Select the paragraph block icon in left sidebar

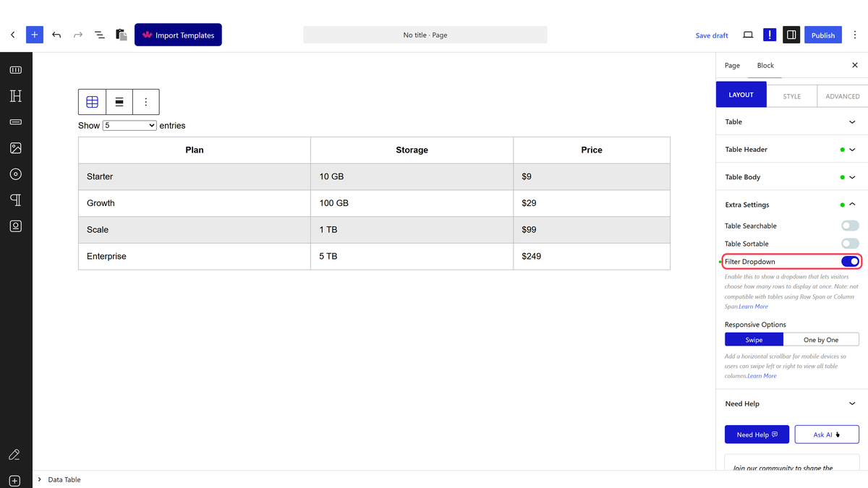click(x=16, y=200)
